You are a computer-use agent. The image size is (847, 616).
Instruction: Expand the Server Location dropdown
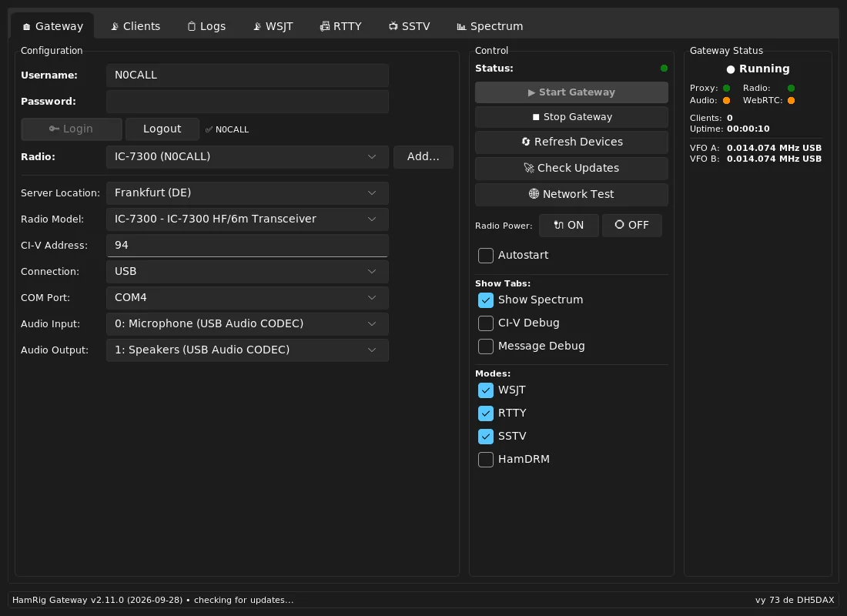(x=247, y=193)
